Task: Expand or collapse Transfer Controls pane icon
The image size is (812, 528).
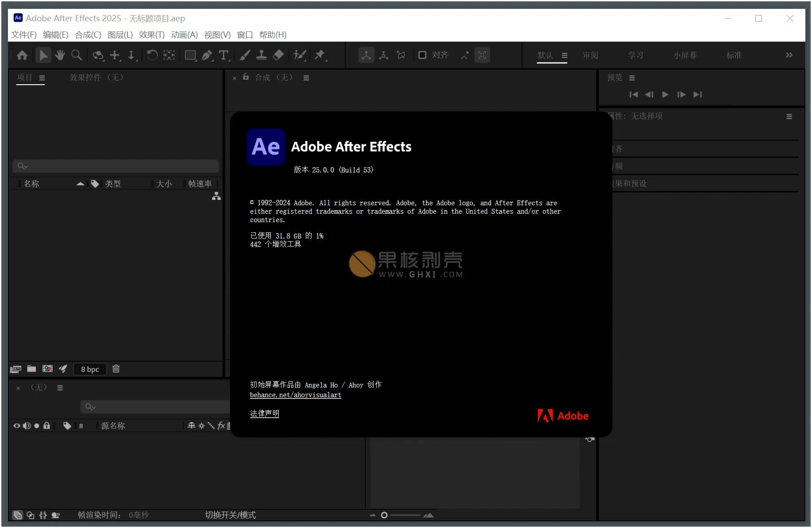Action: pyautogui.click(x=31, y=515)
